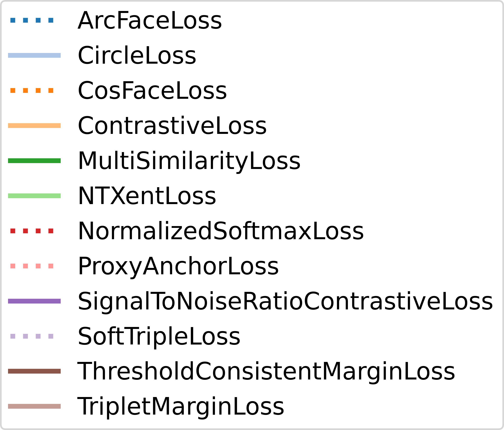504x430 pixels.
Task: Select the TripletMarginLoss legend label
Action: coord(181,407)
